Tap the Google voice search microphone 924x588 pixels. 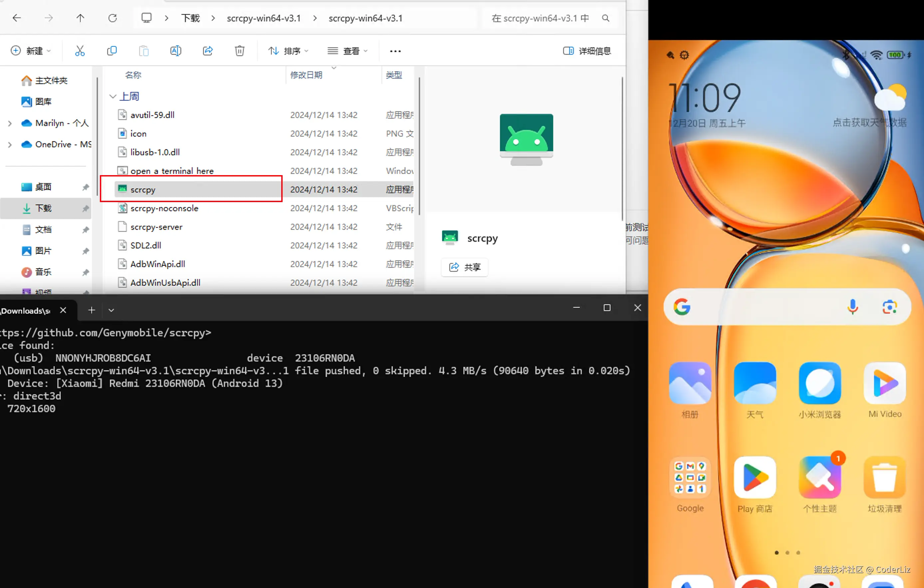point(852,307)
